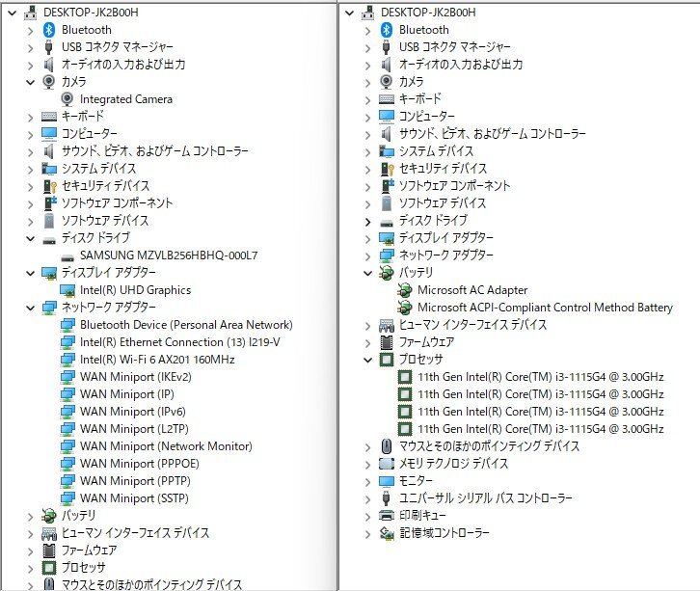Select ヒューマン インターフェイス デバイス in the left pane
This screenshot has width=700, height=591.
pos(135,533)
